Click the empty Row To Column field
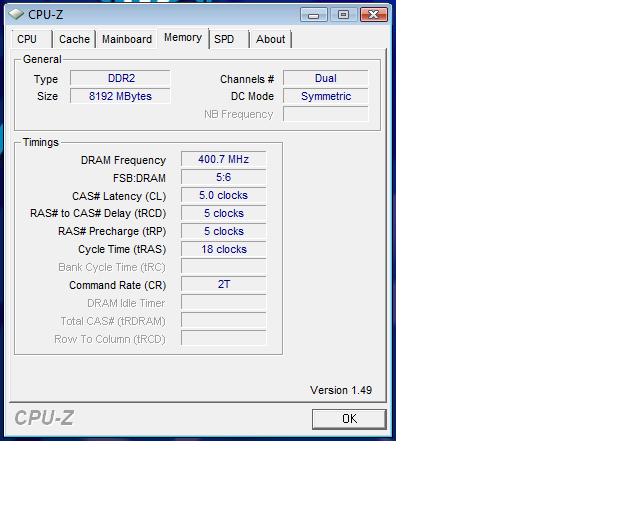This screenshot has height=512, width=640. click(224, 338)
